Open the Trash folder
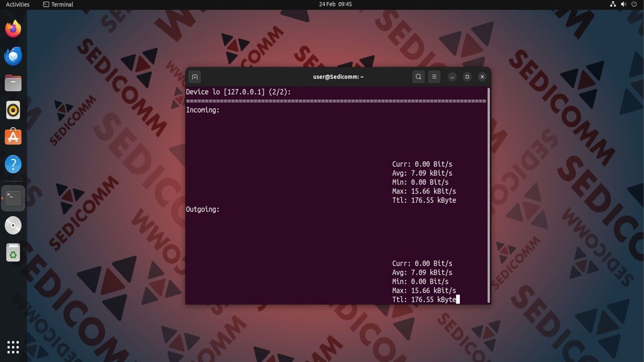The height and width of the screenshot is (362, 644). [13, 252]
